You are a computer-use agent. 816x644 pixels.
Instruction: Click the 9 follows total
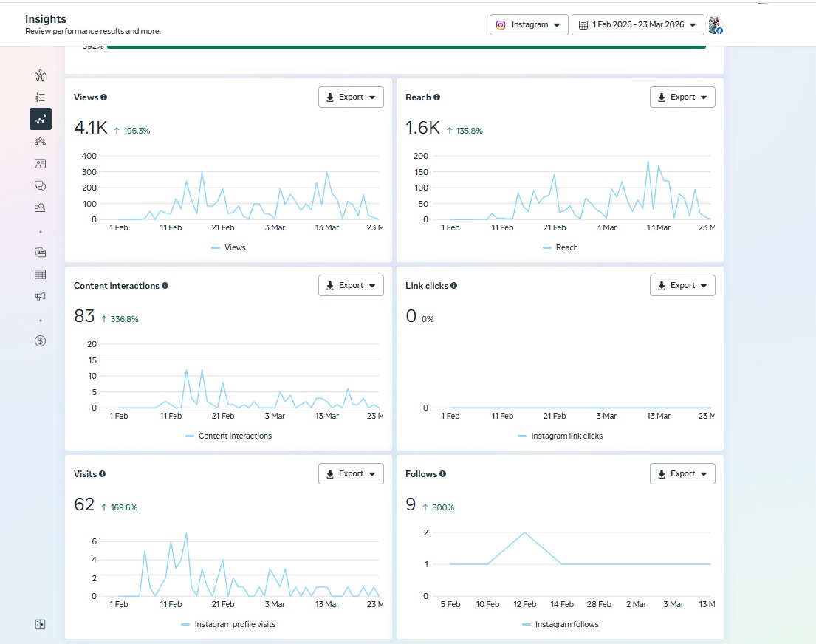[x=411, y=504]
